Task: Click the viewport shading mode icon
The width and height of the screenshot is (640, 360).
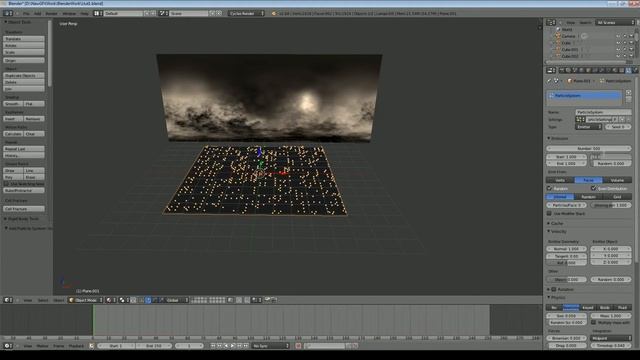Action: 110,300
